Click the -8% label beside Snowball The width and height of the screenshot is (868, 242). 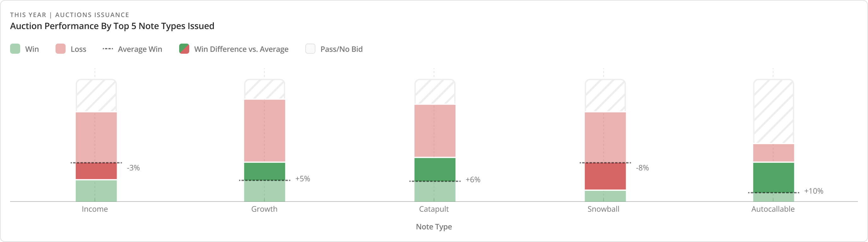click(642, 168)
